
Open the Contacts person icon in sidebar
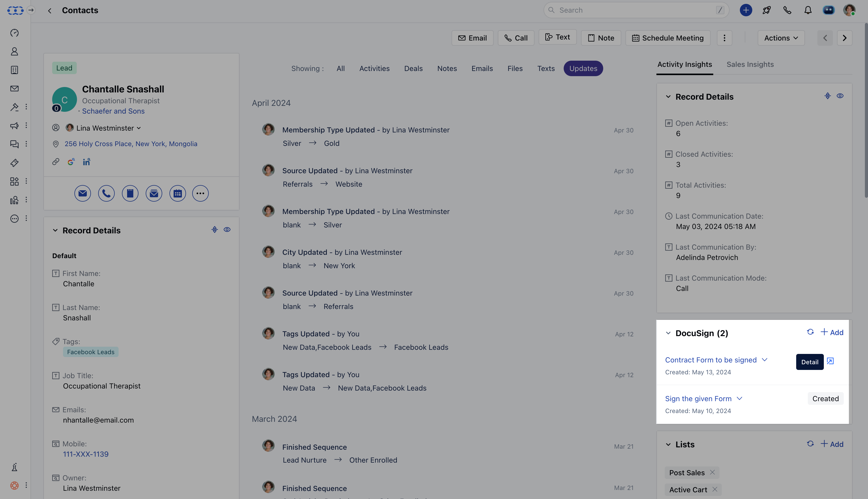(14, 51)
